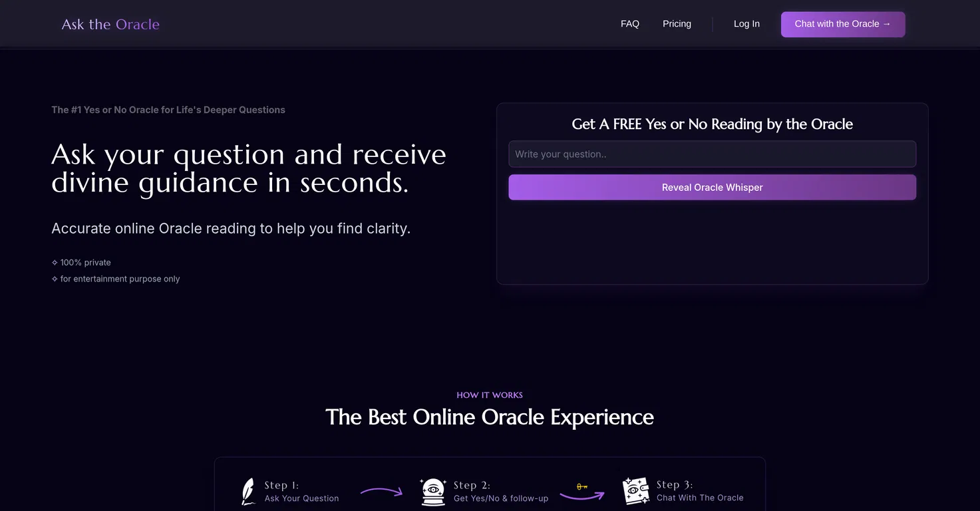
Task: Click the 'Ask Your Question' step text
Action: (301, 498)
